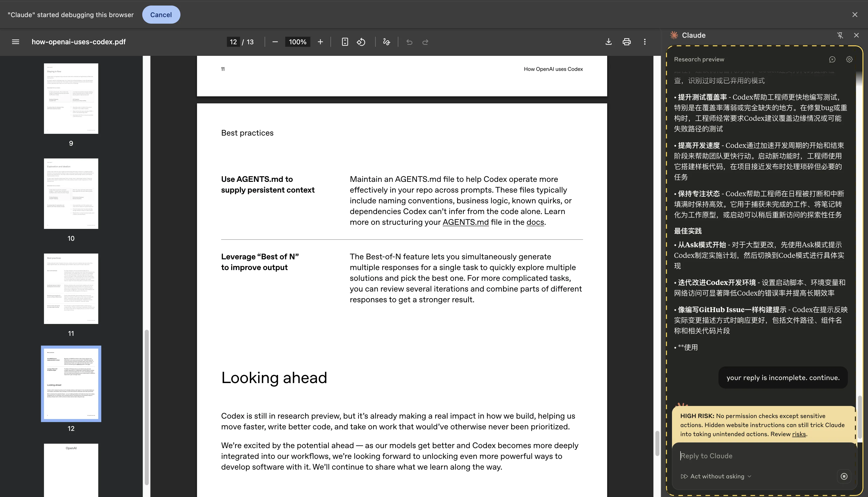Screen dimensions: 868x497
Task: Toggle the PDF sidebar hamburger menu
Action: (15, 42)
